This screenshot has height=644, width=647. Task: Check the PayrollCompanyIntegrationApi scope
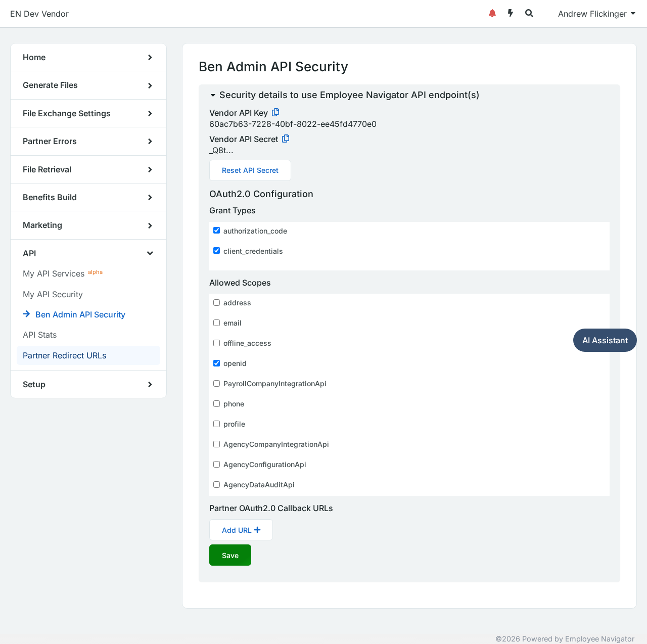point(216,383)
